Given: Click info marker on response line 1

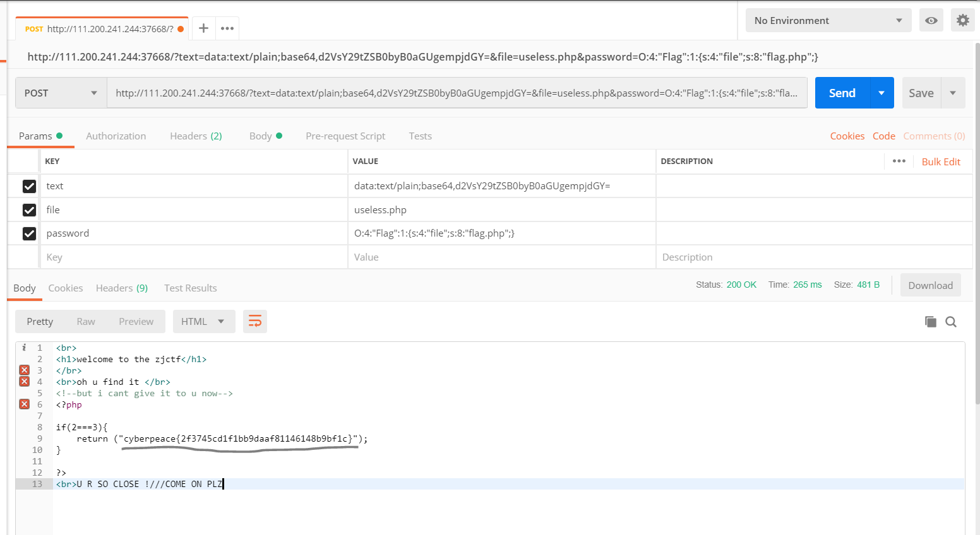Looking at the screenshot, I should pos(24,348).
